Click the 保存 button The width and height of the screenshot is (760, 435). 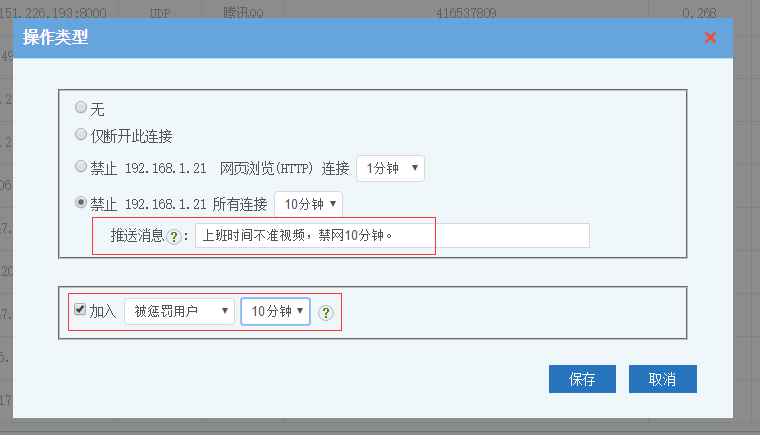(582, 379)
